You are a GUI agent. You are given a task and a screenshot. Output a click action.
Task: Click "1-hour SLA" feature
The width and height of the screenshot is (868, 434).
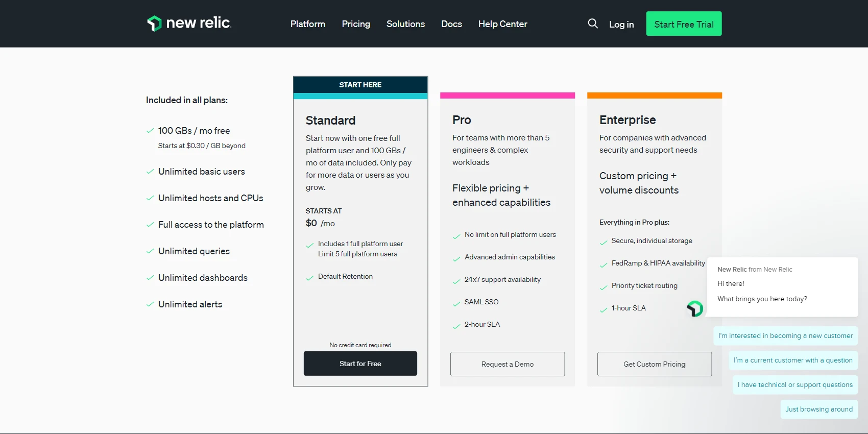point(629,308)
